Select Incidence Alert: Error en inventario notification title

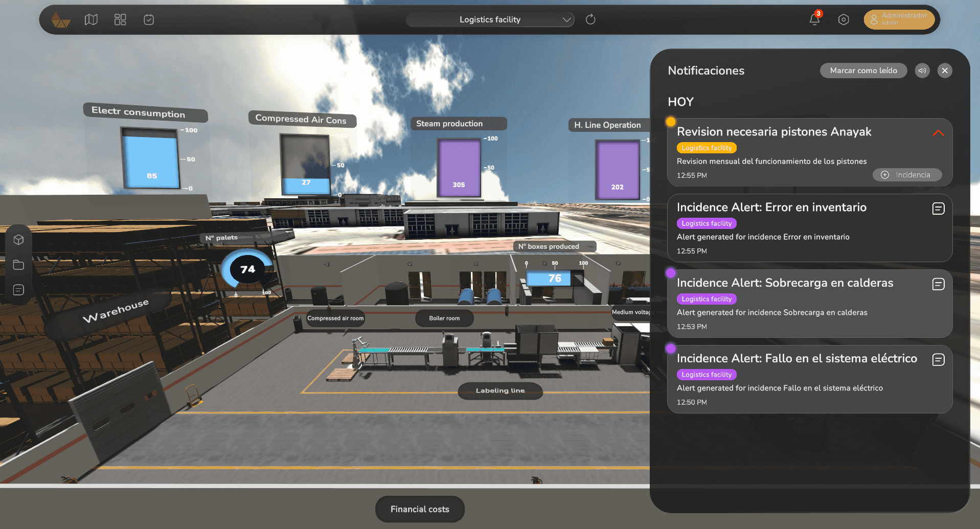(x=771, y=207)
